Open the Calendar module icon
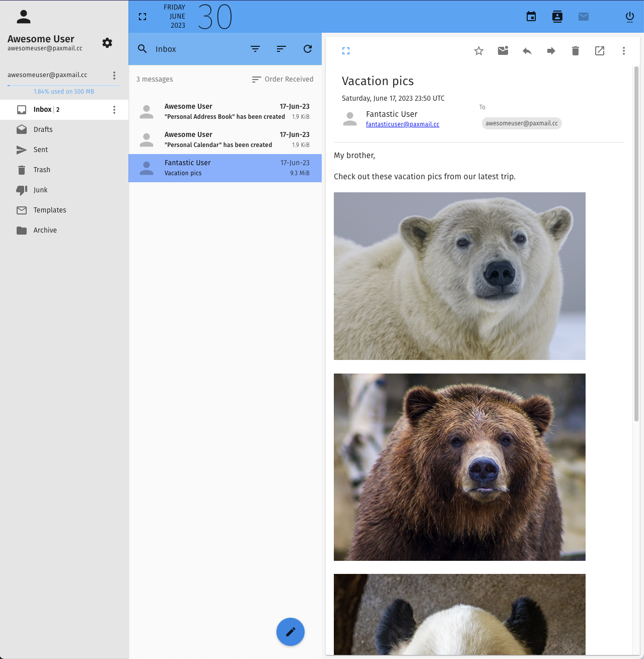The image size is (644, 659). tap(531, 17)
